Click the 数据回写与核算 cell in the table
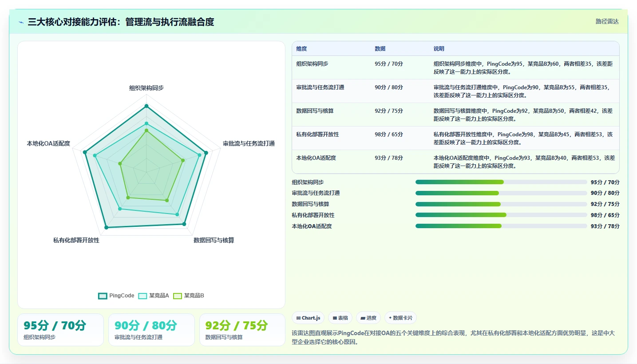 click(315, 111)
